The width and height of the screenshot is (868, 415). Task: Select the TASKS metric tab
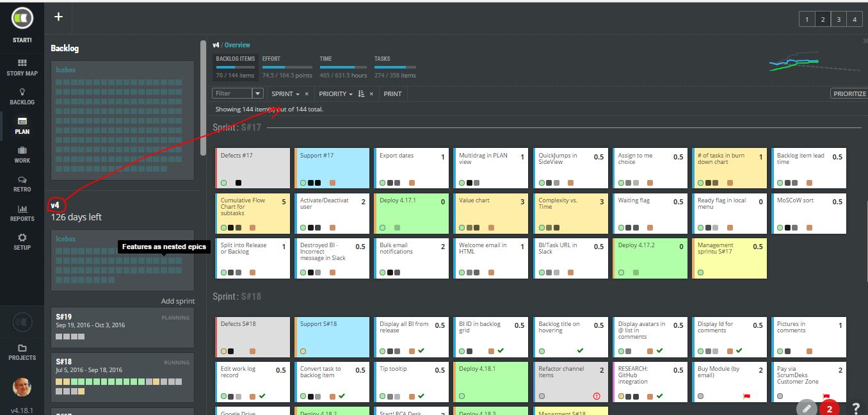pos(395,67)
